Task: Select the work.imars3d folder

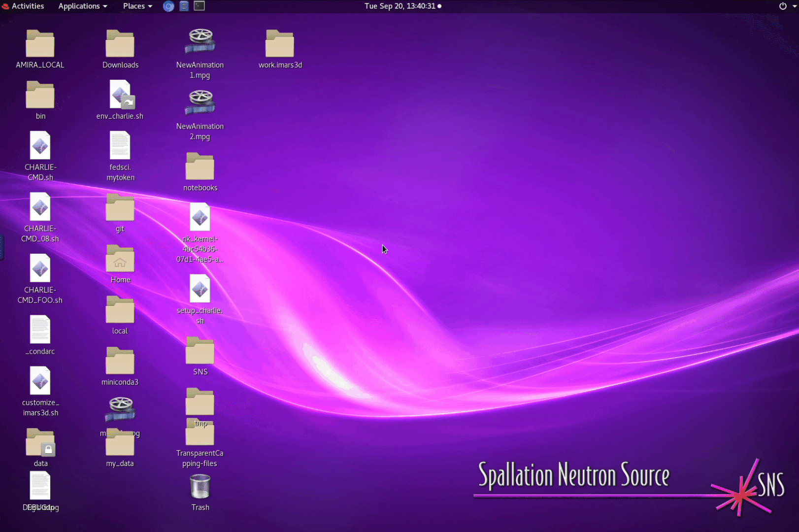Action: [279, 44]
